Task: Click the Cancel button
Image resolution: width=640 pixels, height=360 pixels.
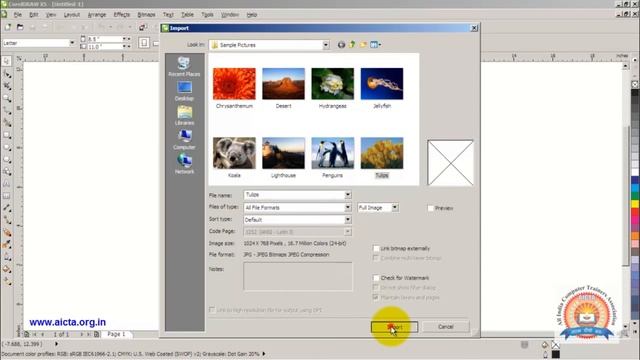Action: [x=446, y=327]
